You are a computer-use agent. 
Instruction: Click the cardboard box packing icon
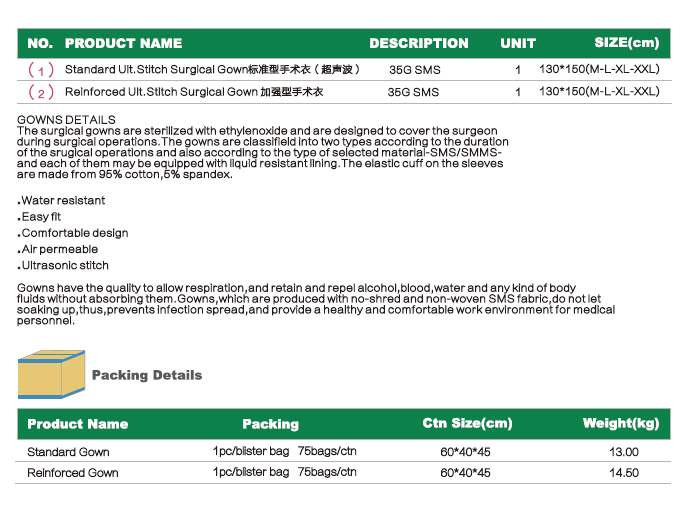pyautogui.click(x=51, y=374)
